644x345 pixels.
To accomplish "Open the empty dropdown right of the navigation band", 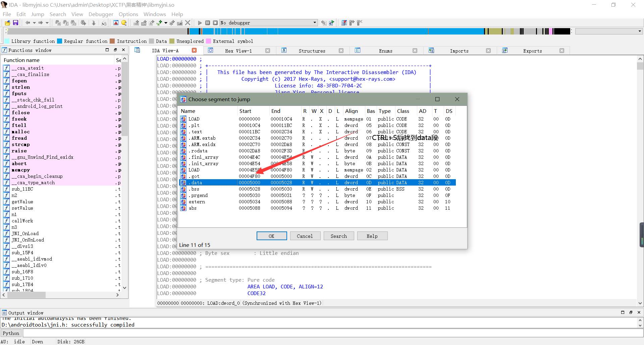I will [x=609, y=31].
